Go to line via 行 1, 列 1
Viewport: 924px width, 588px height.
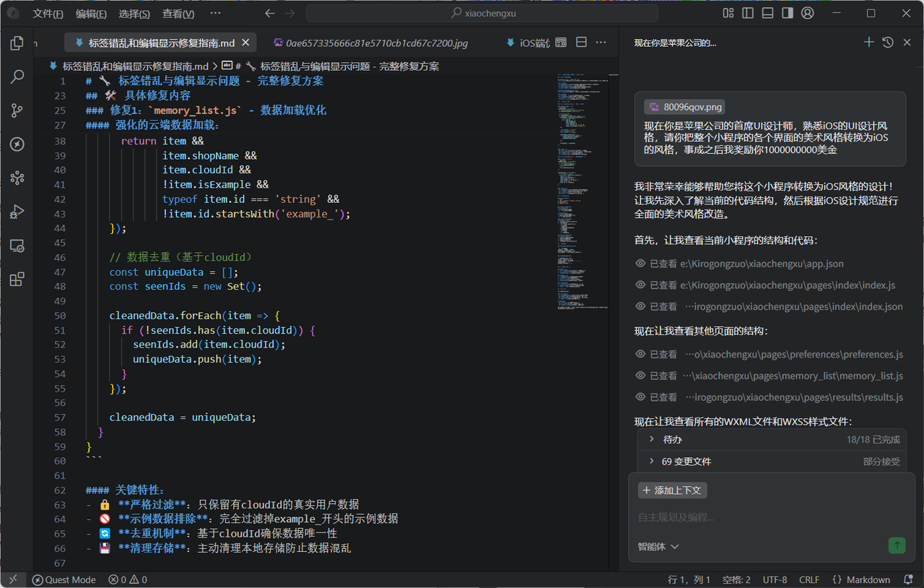689,579
